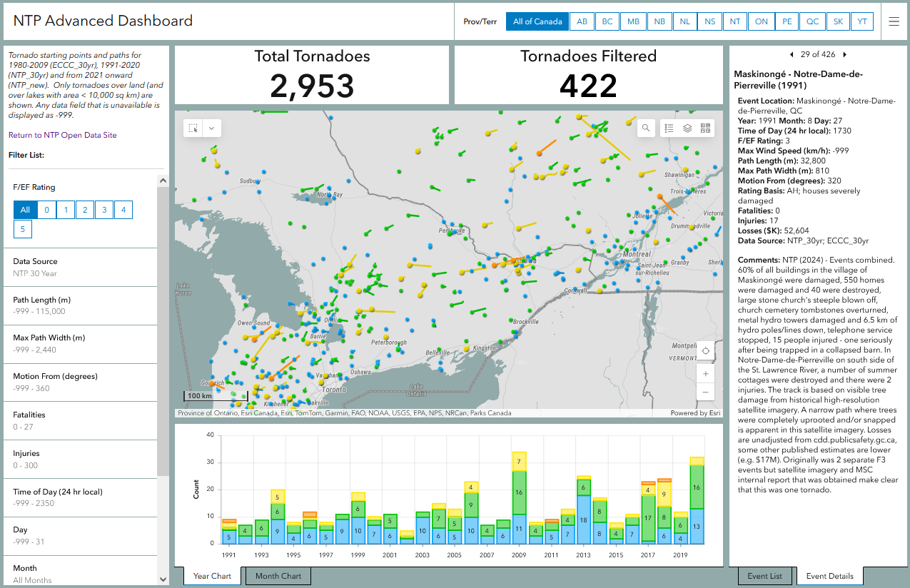Zoom out on the map
Screen dimensions: 910x588
click(x=705, y=392)
